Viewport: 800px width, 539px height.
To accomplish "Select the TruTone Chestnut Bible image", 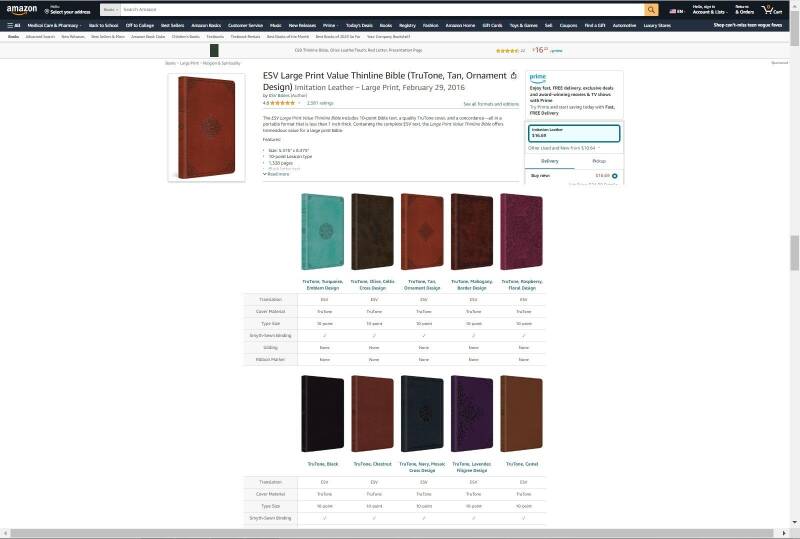I will pos(372,414).
